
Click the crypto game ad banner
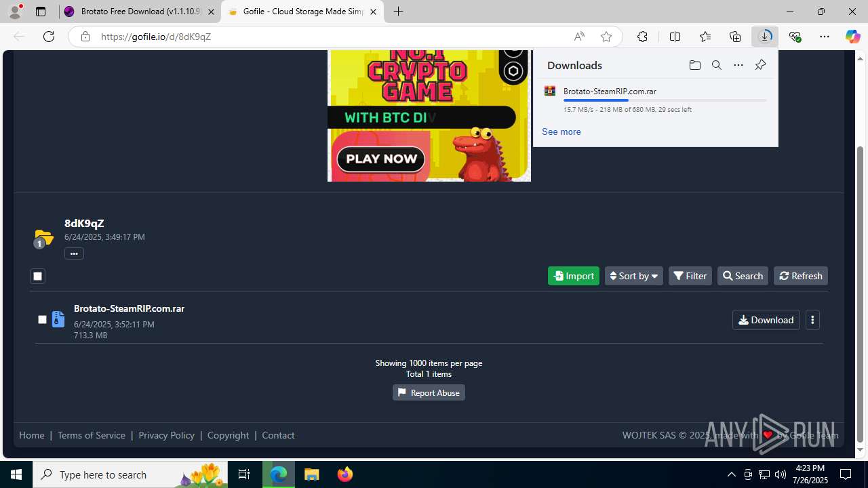click(x=429, y=115)
